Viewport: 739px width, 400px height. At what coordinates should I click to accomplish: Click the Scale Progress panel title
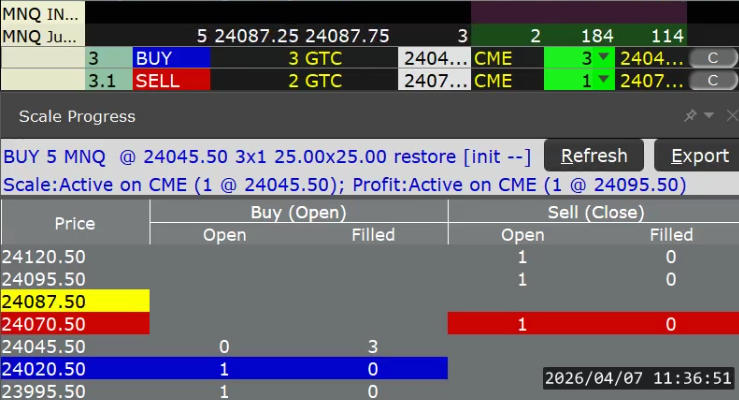77,117
